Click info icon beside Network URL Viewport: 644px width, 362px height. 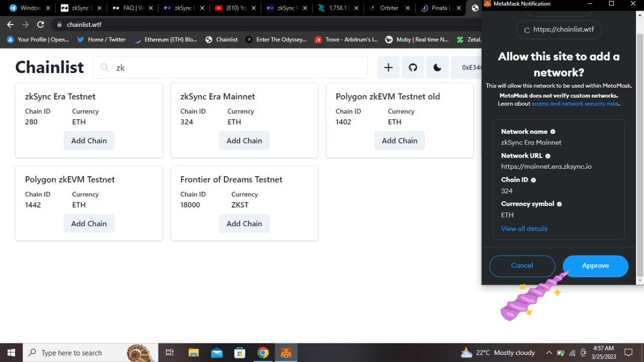[548, 156]
